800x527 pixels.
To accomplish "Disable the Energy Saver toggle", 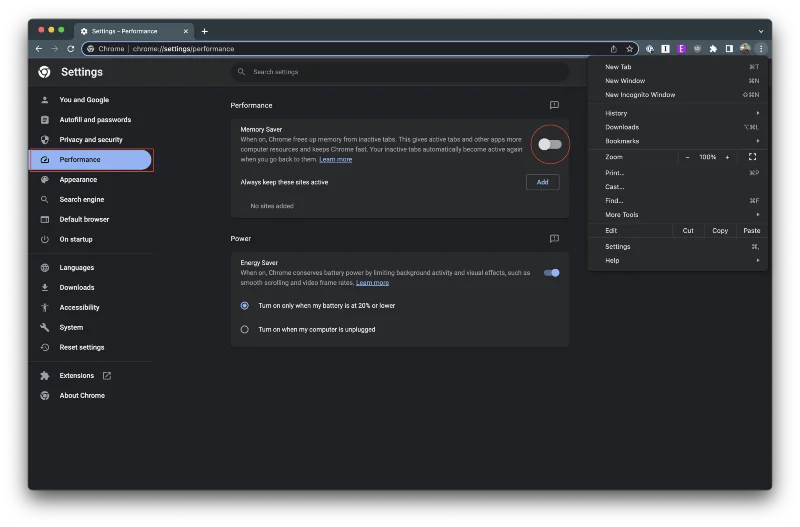I will tap(551, 272).
